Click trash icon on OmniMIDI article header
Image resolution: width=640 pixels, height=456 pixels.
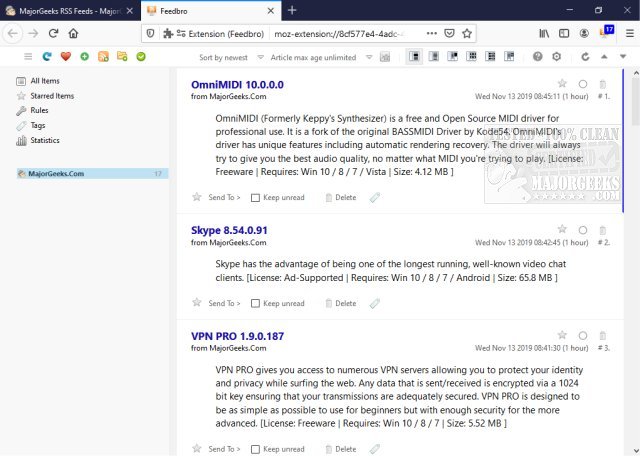602,84
